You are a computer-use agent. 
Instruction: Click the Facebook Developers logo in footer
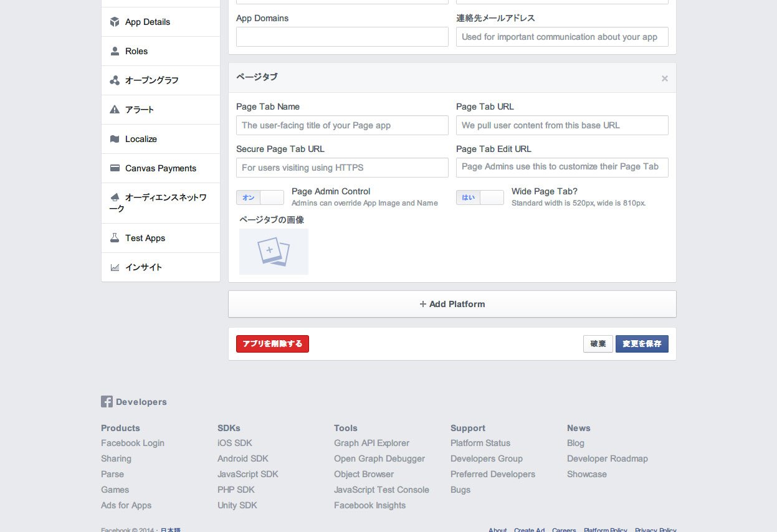pos(134,402)
